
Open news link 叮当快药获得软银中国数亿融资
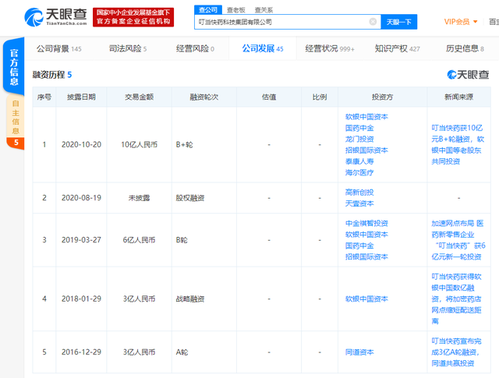tap(456, 299)
